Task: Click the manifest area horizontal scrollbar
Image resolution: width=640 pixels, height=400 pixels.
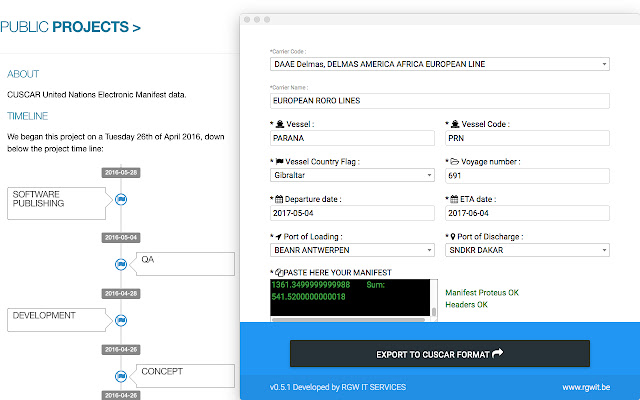Action: [348, 320]
